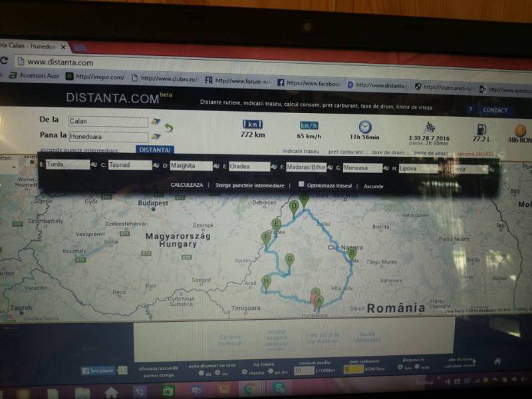Enable the Optimizeaza traseul checkbox

tap(301, 184)
